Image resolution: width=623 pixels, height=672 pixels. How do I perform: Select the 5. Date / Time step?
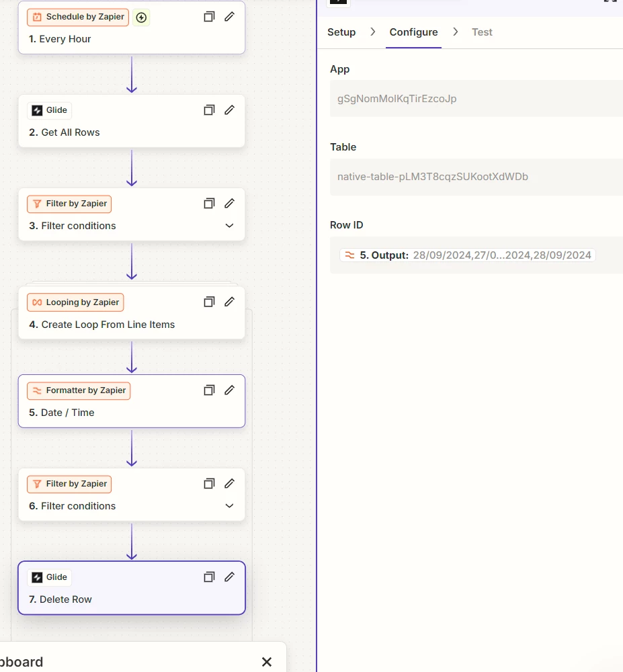click(x=132, y=401)
